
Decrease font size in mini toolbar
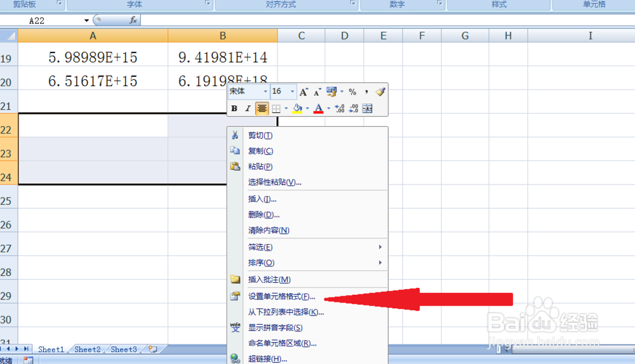click(x=317, y=92)
